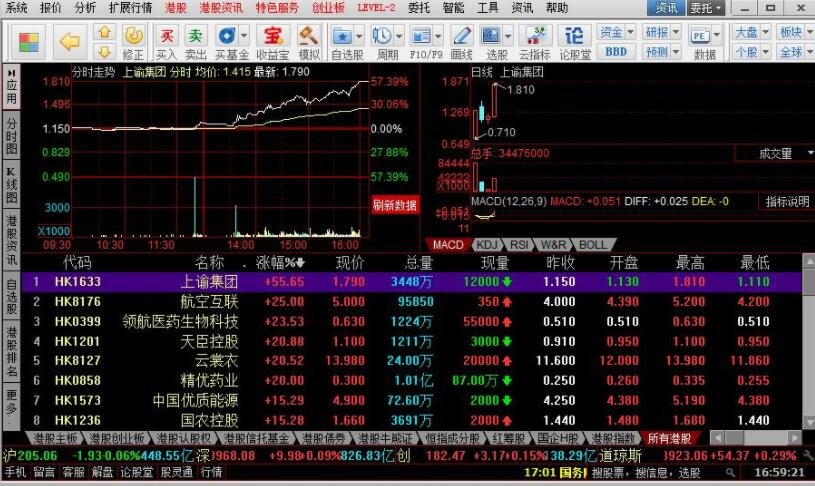The height and width of the screenshot is (486, 815).
Task: Click the down arrow toolbar icon
Action: (x=104, y=51)
